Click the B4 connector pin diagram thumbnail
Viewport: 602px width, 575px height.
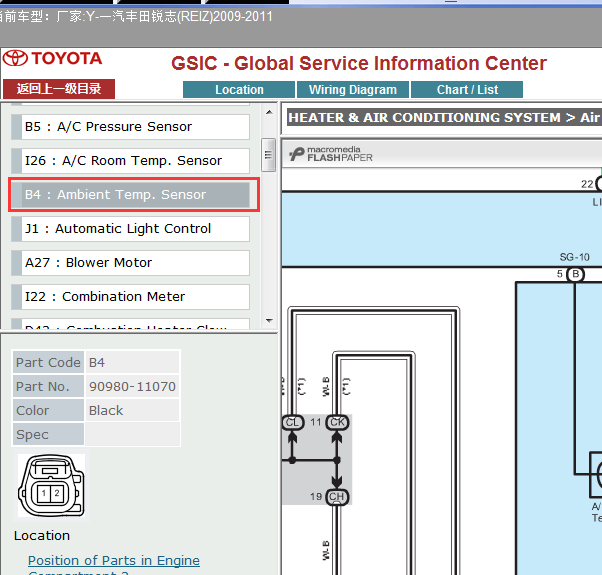tap(51, 486)
